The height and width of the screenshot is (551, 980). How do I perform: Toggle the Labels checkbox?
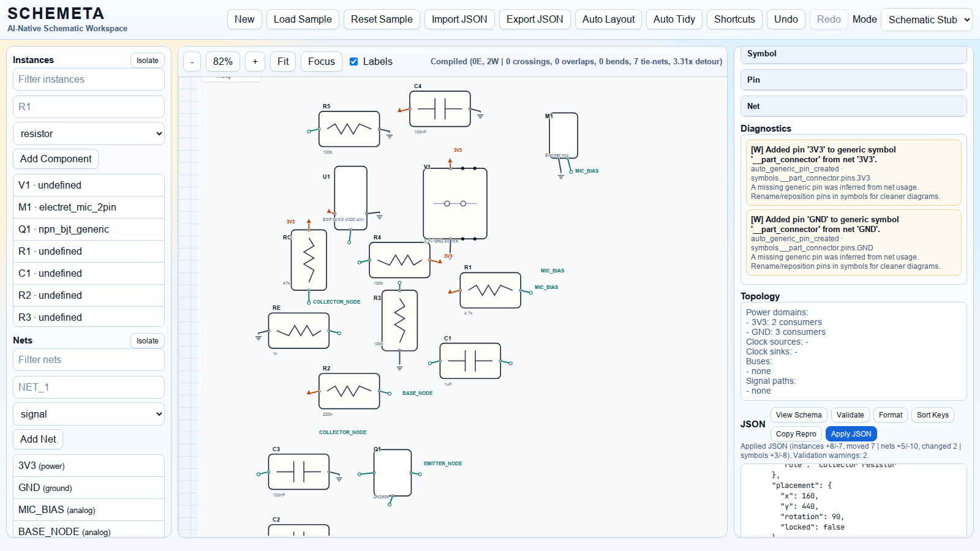point(354,61)
